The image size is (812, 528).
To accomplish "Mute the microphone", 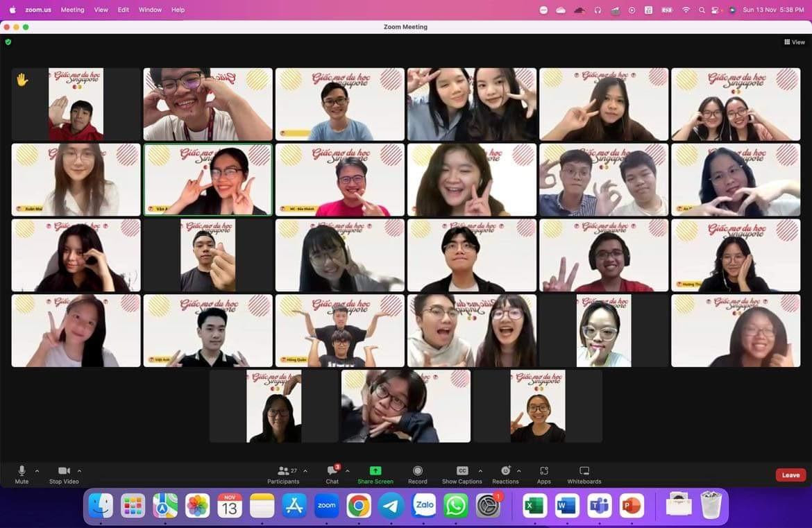I will tap(22, 475).
